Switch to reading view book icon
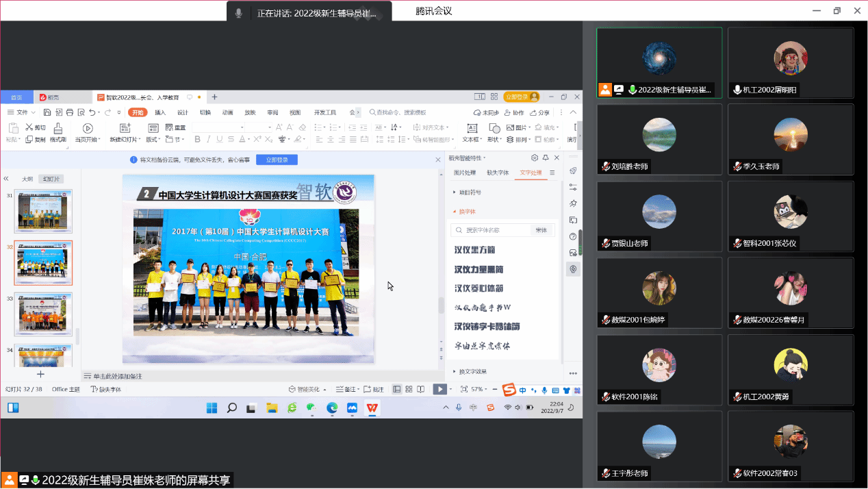The height and width of the screenshot is (489, 868). coord(420,389)
